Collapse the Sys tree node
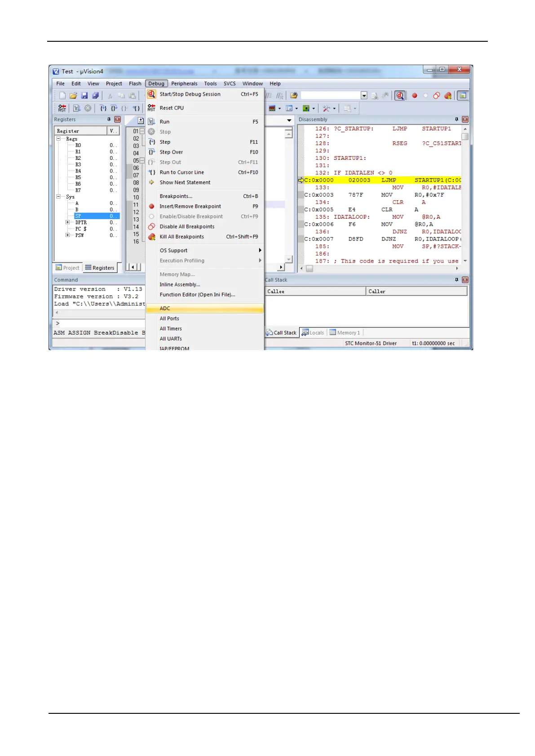The height and width of the screenshot is (756, 535). tap(58, 197)
